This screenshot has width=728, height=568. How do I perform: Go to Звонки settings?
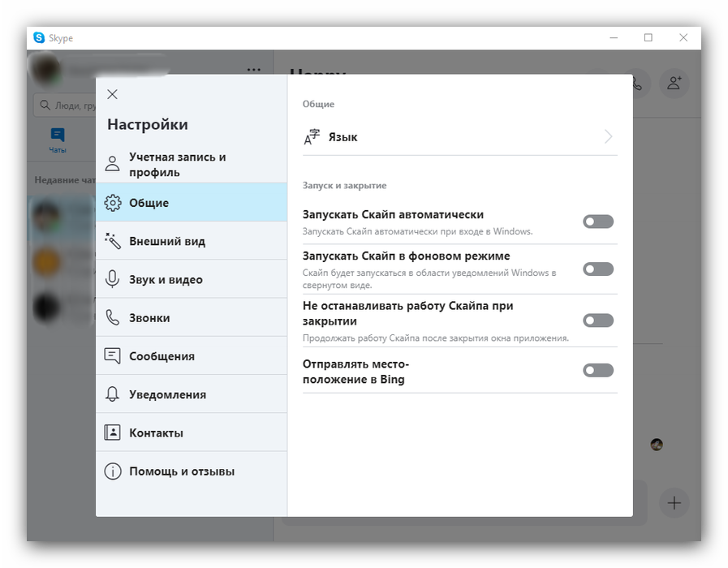pos(192,318)
